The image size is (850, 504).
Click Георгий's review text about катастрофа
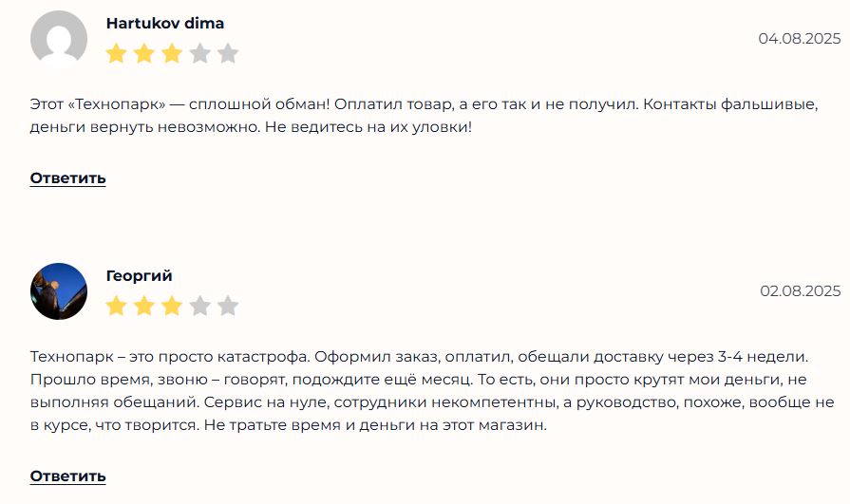click(x=418, y=390)
